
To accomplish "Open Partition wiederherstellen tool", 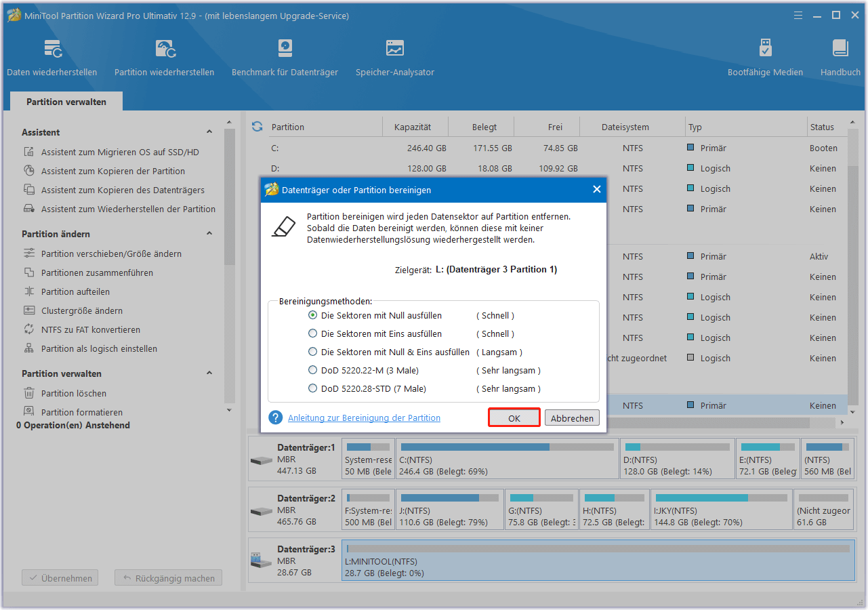I will click(165, 58).
